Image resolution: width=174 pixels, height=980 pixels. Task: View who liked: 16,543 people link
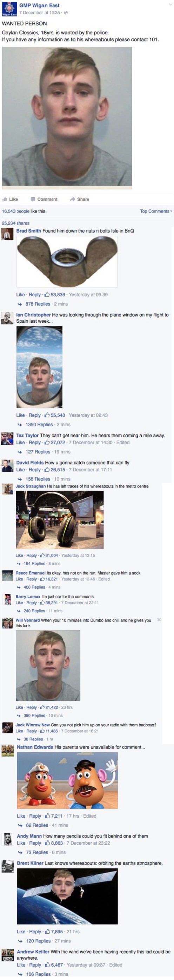click(x=15, y=211)
